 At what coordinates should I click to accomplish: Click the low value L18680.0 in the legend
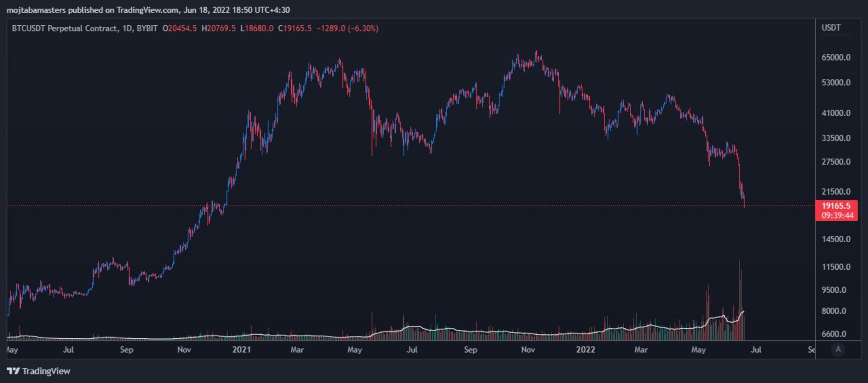pyautogui.click(x=257, y=28)
